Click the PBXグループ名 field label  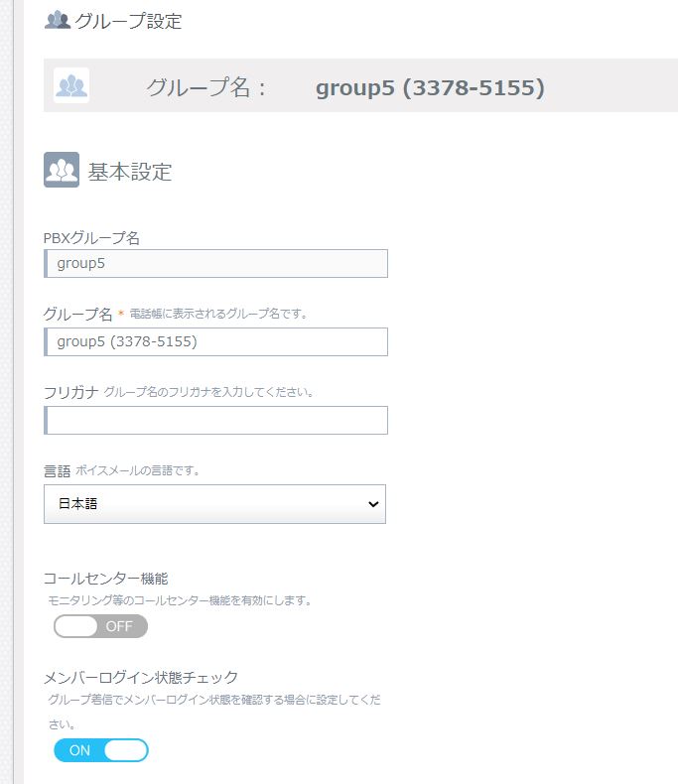[91, 238]
